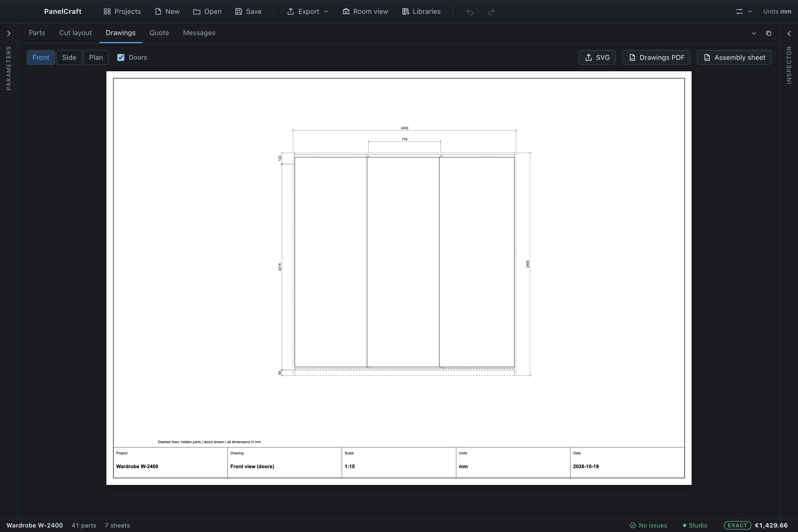Image resolution: width=798 pixels, height=532 pixels.
Task: Change the Units mm setting
Action: [x=777, y=11]
